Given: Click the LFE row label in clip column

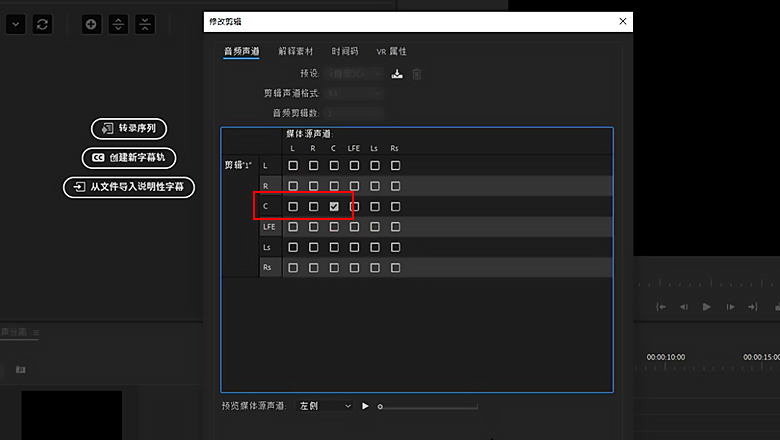Looking at the screenshot, I should (269, 227).
